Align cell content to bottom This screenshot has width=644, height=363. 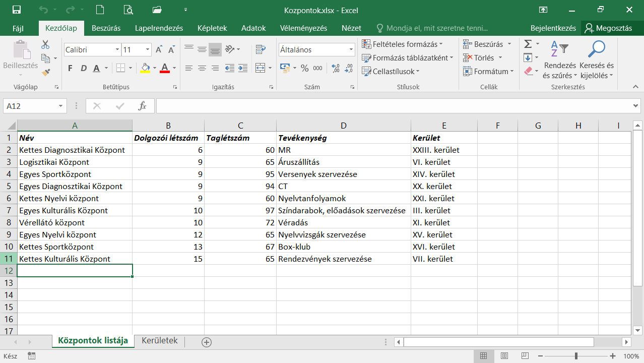(x=215, y=49)
